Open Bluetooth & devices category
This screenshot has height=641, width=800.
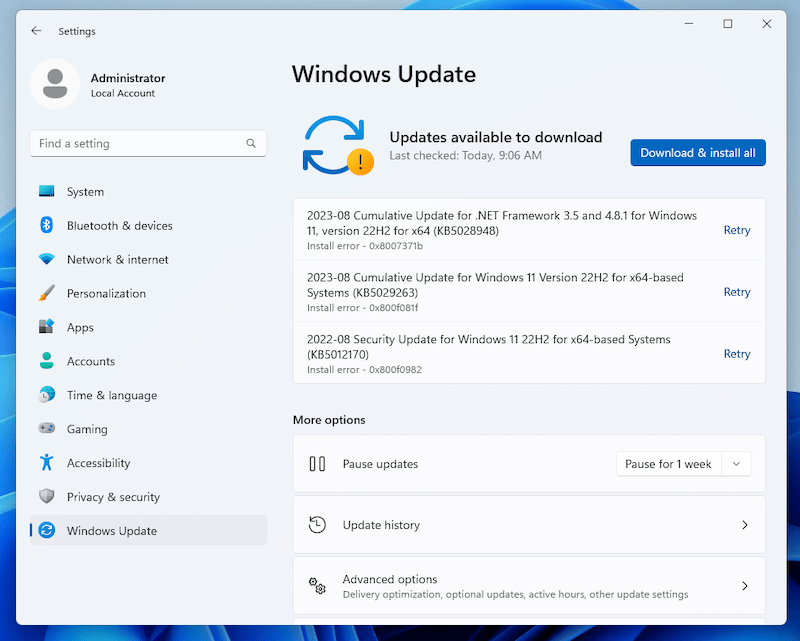(148, 225)
